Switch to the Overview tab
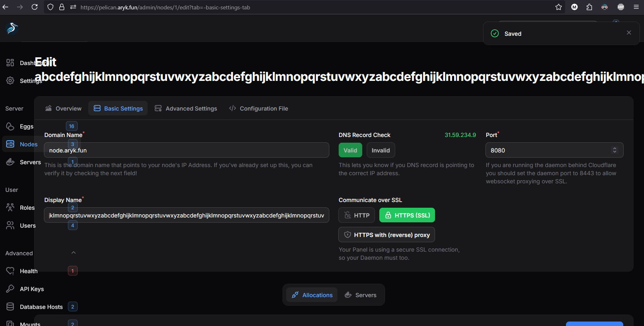644x326 pixels. [63, 109]
